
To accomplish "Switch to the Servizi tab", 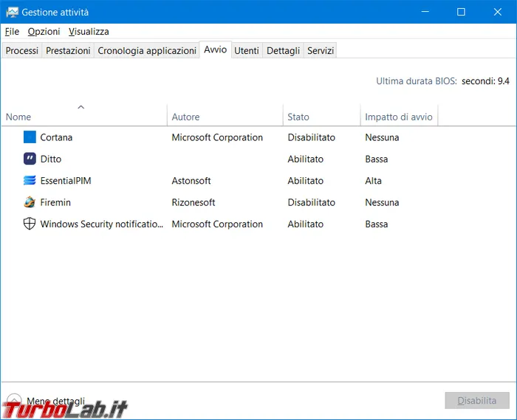I will point(321,50).
